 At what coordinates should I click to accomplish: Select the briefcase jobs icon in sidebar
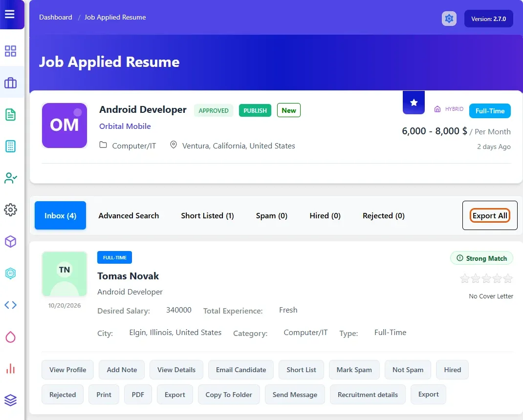coord(10,83)
